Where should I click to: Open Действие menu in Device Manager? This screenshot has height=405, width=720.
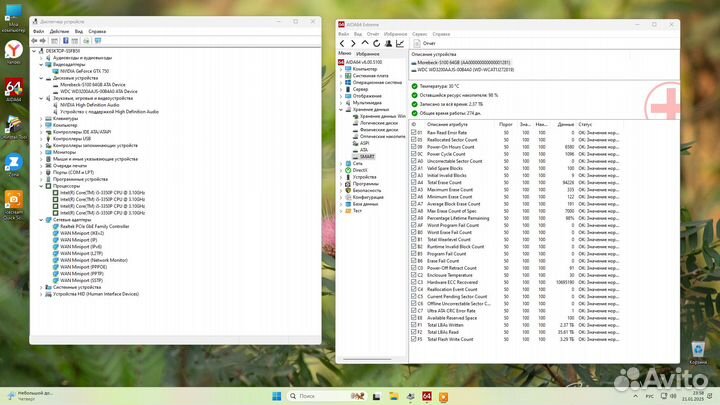(59, 31)
